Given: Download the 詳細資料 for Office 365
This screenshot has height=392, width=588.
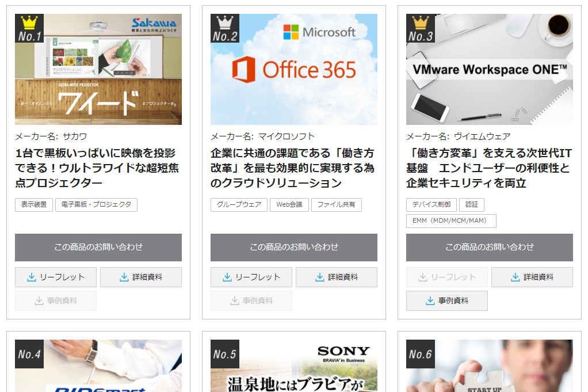Looking at the screenshot, I should click(x=337, y=277).
